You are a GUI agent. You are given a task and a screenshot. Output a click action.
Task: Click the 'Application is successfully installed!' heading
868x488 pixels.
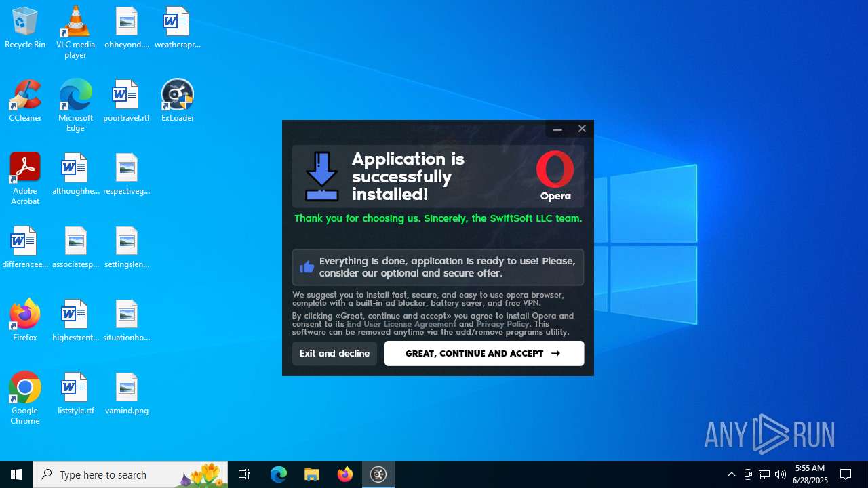pos(408,176)
